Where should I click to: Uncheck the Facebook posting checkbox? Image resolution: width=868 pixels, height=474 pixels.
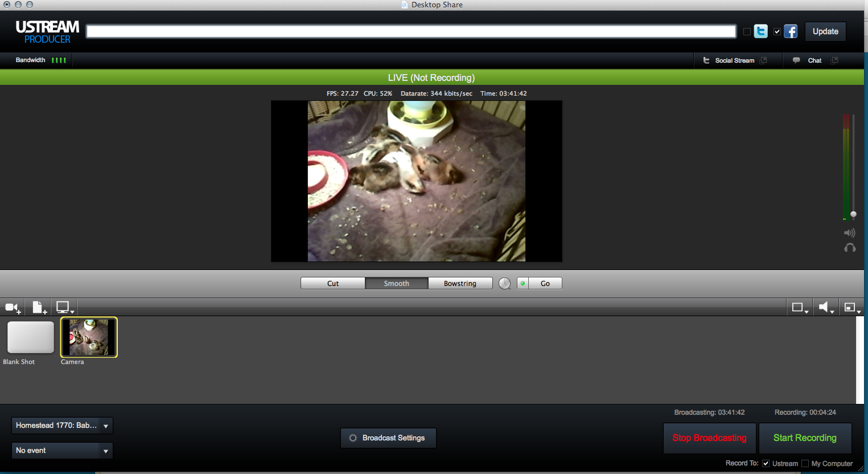(x=777, y=32)
